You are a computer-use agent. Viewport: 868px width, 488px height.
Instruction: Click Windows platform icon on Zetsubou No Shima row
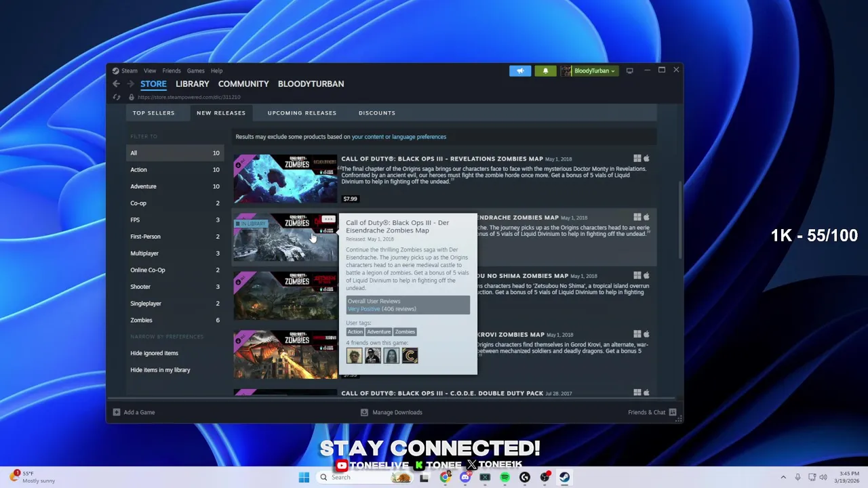(x=637, y=276)
